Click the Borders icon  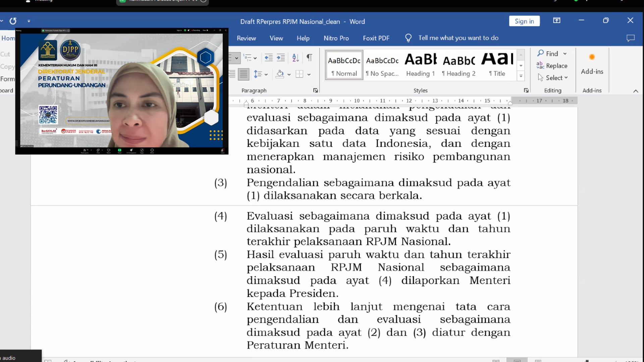pos(300,74)
